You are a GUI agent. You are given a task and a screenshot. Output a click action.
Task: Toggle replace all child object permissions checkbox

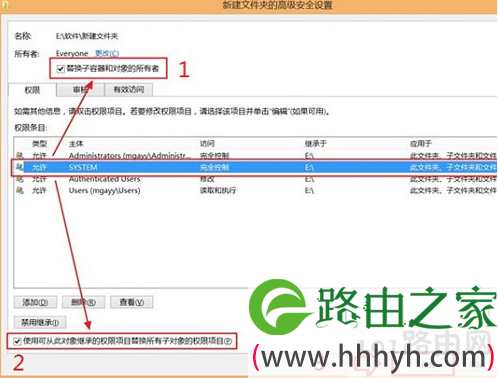tap(17, 341)
